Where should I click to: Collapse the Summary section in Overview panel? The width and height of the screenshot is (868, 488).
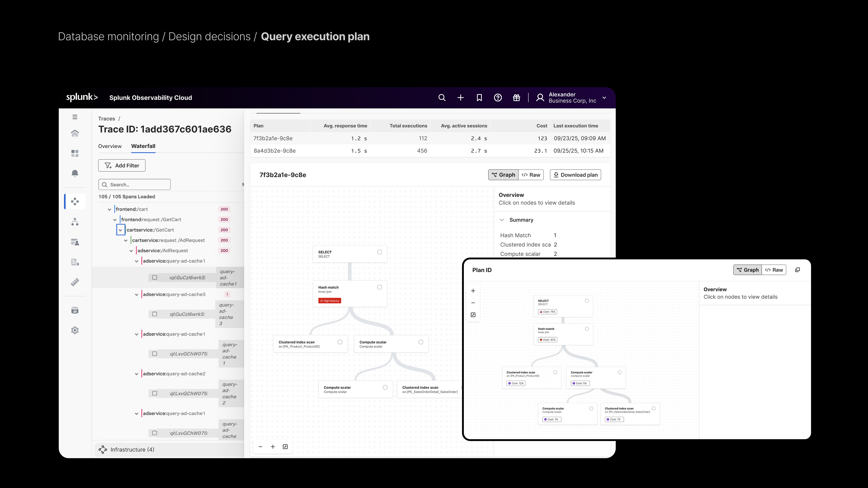tap(502, 220)
